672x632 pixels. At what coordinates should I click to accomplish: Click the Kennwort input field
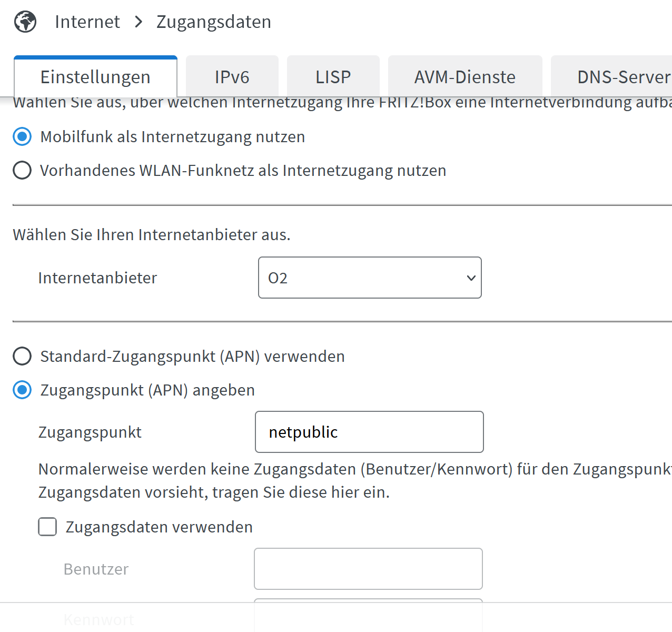pos(368,617)
